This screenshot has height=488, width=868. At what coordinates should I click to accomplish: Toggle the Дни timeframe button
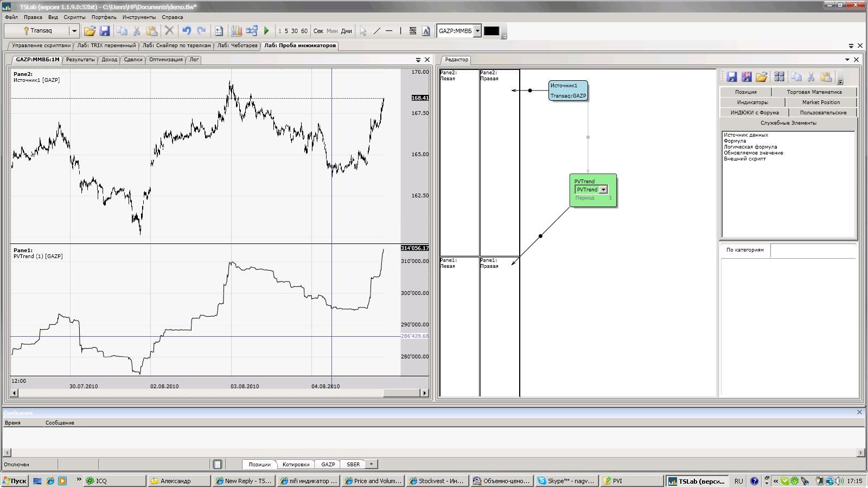tap(346, 31)
